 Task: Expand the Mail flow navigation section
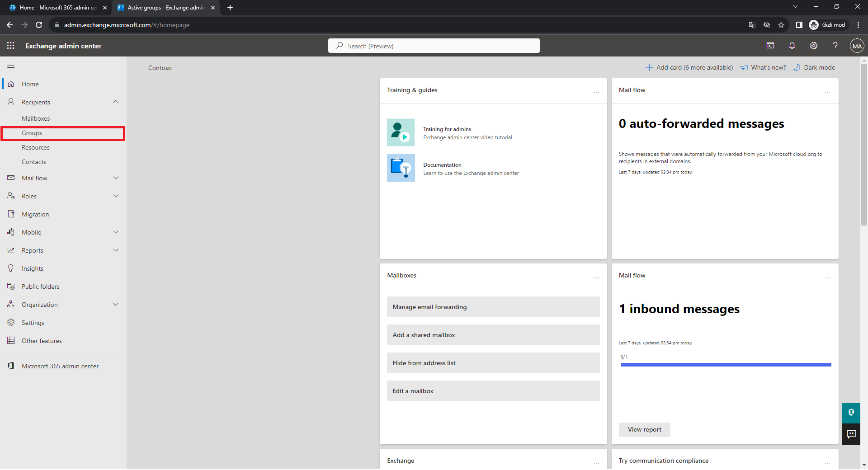click(116, 178)
